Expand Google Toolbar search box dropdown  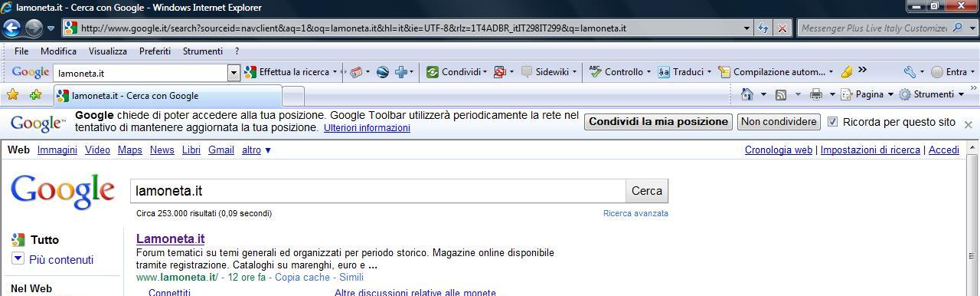[x=234, y=73]
